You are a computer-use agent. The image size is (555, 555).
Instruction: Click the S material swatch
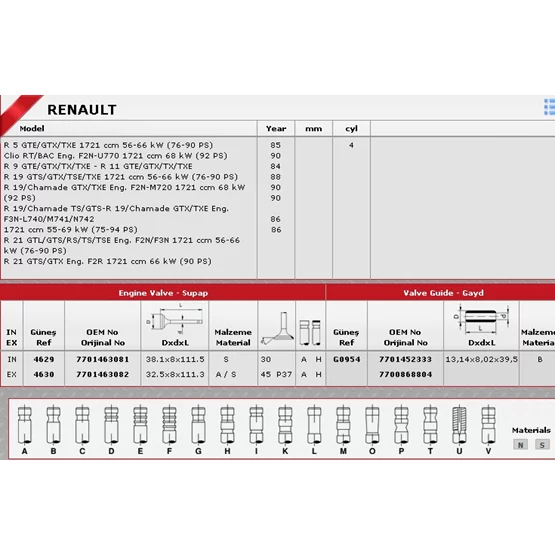coord(542,445)
